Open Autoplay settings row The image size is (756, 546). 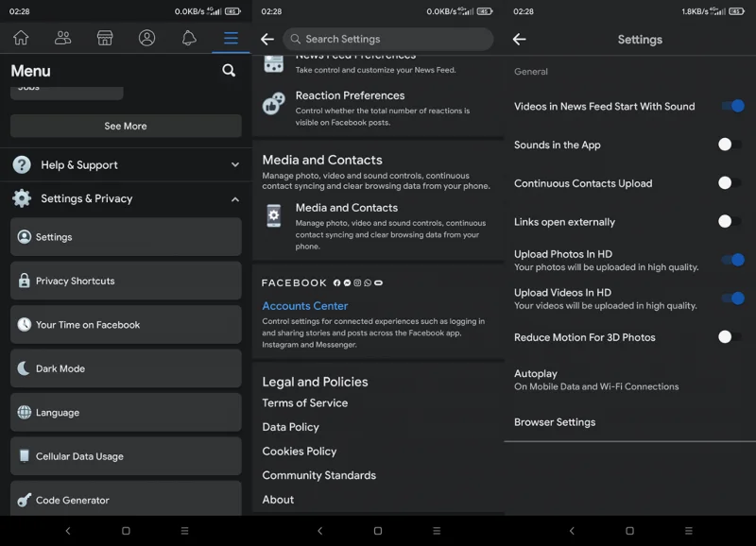tap(629, 380)
